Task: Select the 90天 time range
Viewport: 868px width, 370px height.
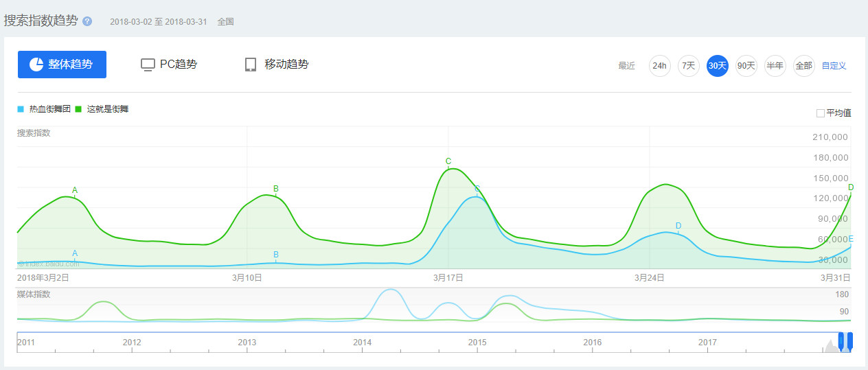Action: click(x=746, y=66)
